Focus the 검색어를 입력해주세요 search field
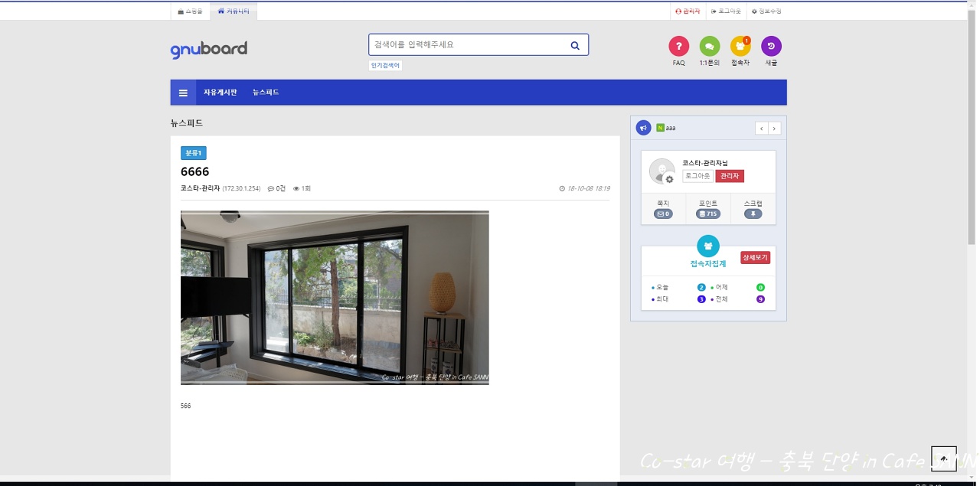 (467, 45)
